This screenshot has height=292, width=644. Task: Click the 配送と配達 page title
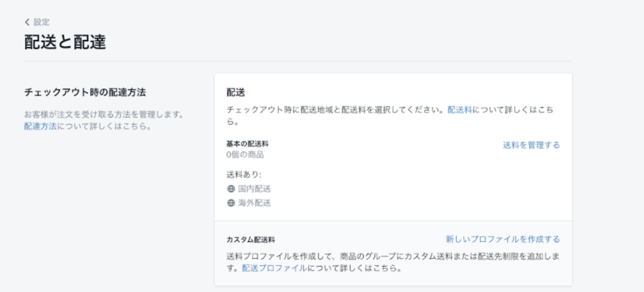tap(65, 42)
